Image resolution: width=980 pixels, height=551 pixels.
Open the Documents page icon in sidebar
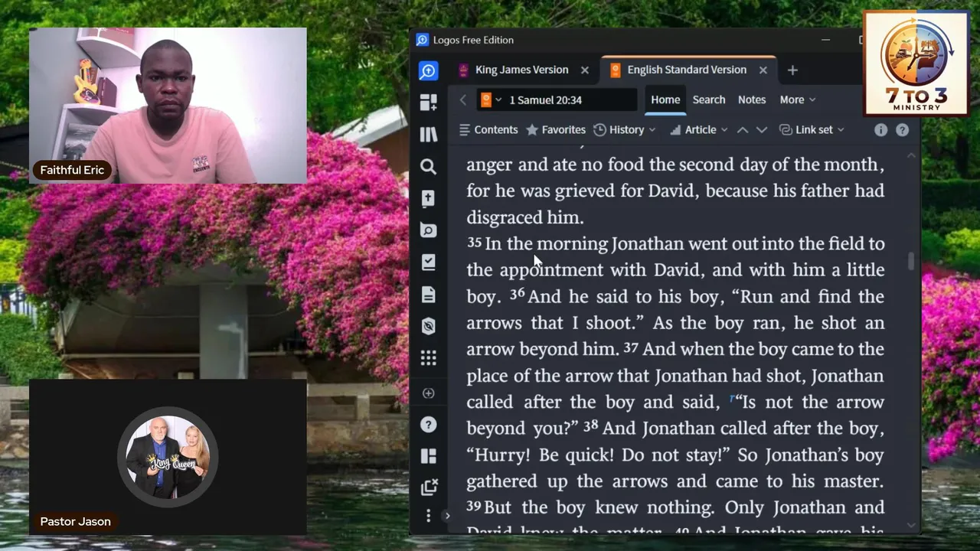[429, 295]
